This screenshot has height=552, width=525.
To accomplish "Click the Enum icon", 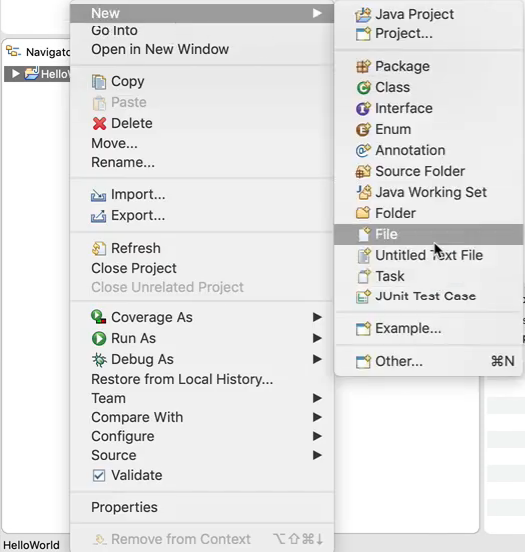I will [363, 130].
